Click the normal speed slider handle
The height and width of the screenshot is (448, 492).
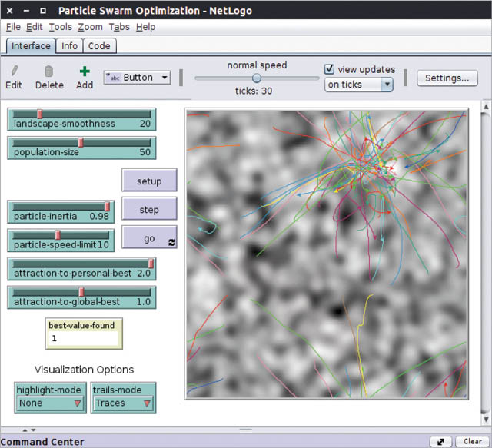point(256,78)
